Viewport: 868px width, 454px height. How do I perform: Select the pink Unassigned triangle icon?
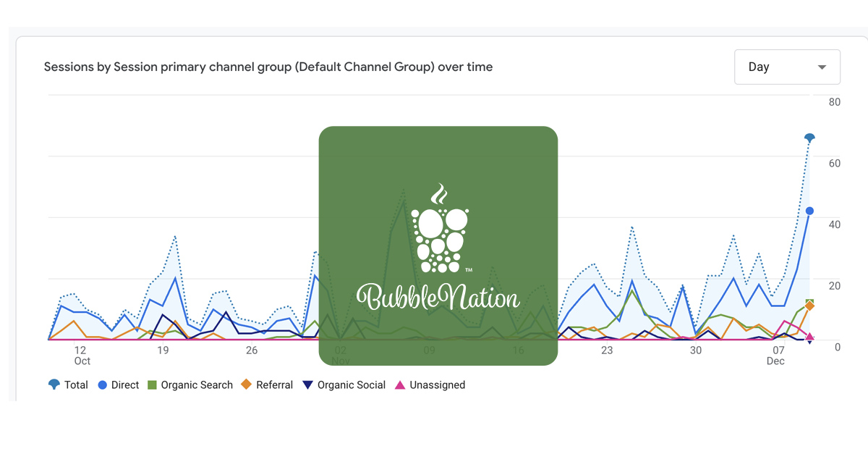[401, 384]
